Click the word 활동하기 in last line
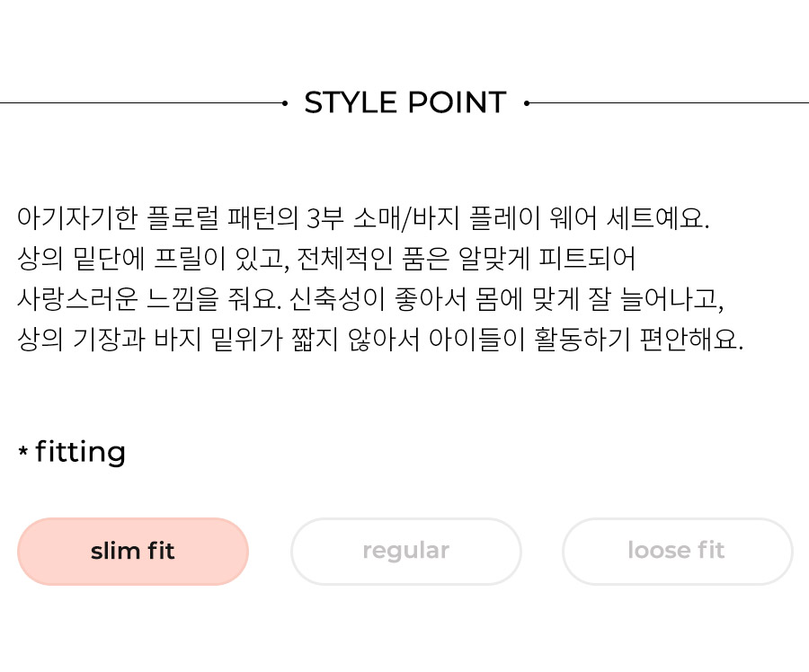The width and height of the screenshot is (809, 672). [582, 340]
